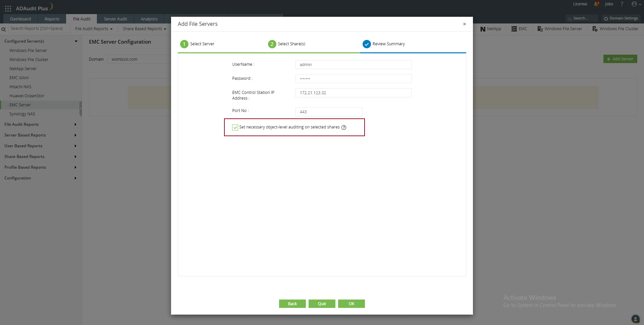Screen dimensions: 644x325
Task: Click the Windows File Server quick-link icon
Action: pyautogui.click(x=539, y=29)
